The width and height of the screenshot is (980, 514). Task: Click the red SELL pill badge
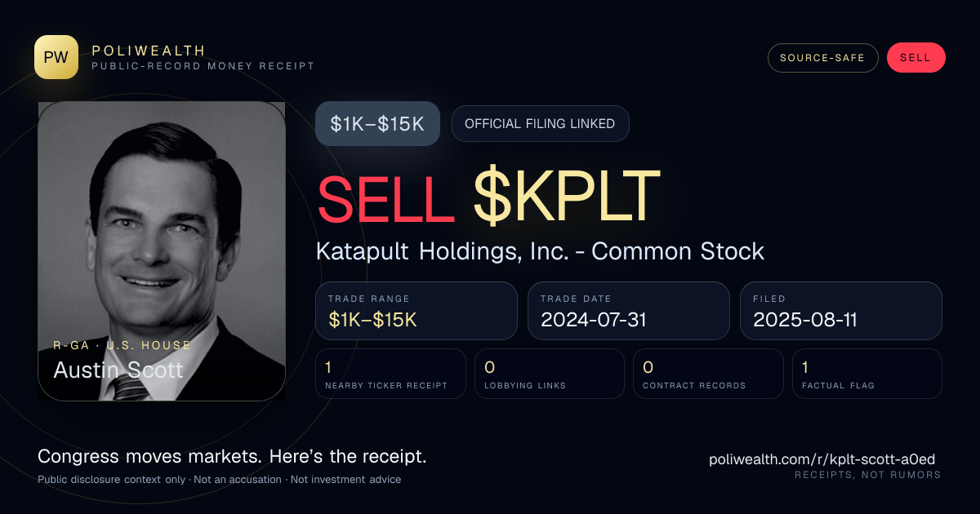915,58
